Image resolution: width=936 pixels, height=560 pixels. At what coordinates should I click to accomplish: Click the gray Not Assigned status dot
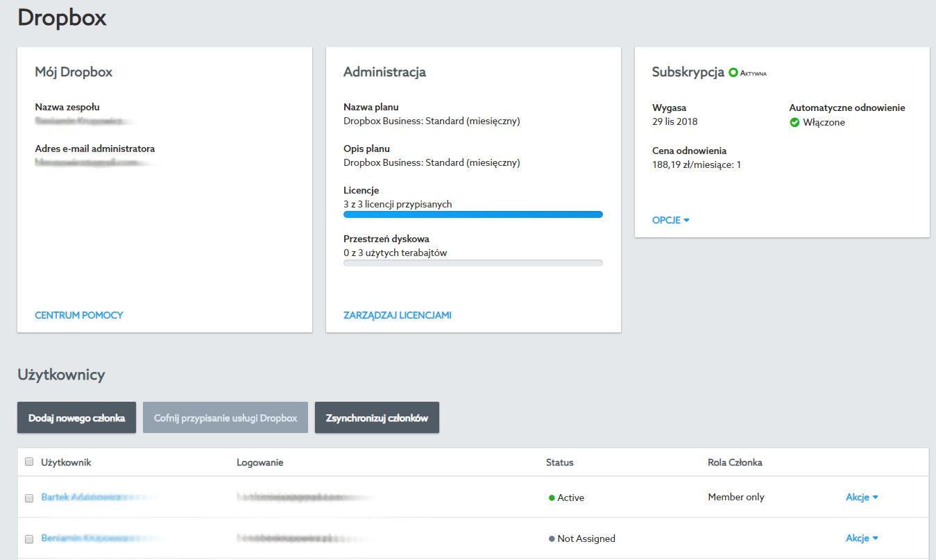point(552,538)
